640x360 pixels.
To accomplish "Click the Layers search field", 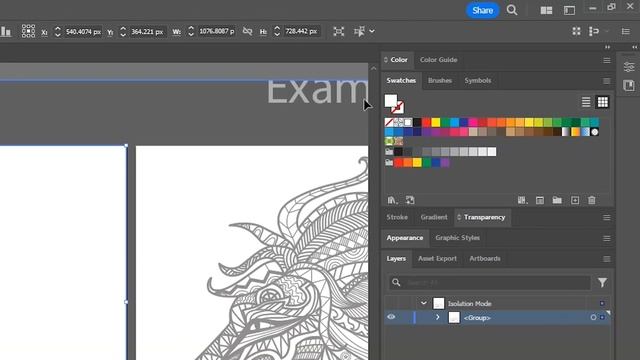I will [x=490, y=282].
